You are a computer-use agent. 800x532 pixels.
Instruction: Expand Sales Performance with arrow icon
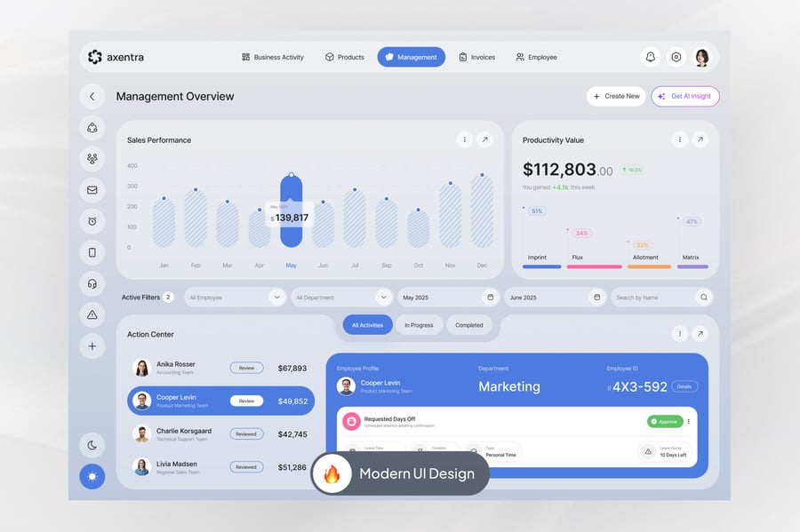pos(484,139)
